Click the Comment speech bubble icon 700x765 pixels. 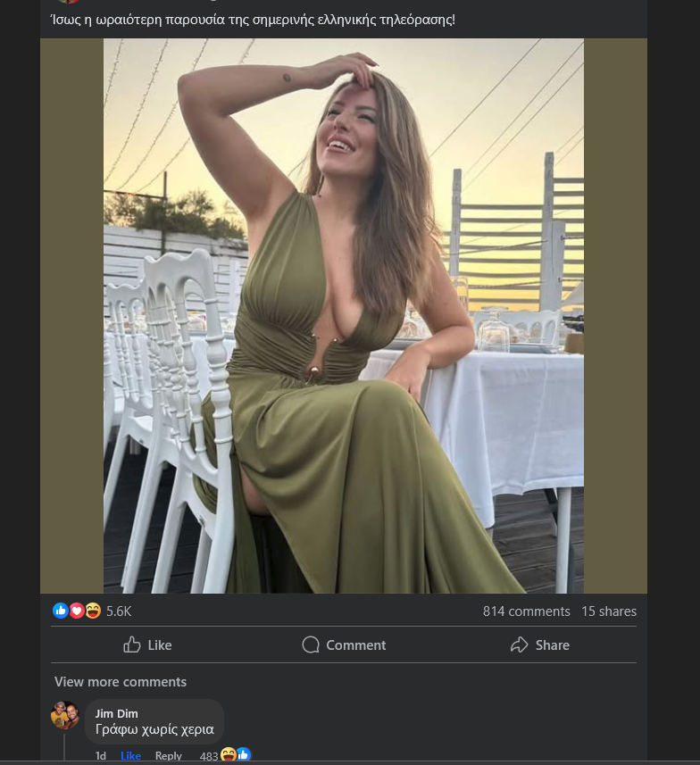[x=311, y=644]
